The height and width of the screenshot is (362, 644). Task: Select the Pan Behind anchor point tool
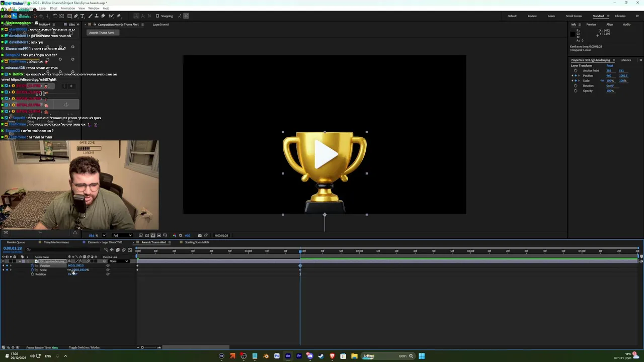click(x=61, y=16)
